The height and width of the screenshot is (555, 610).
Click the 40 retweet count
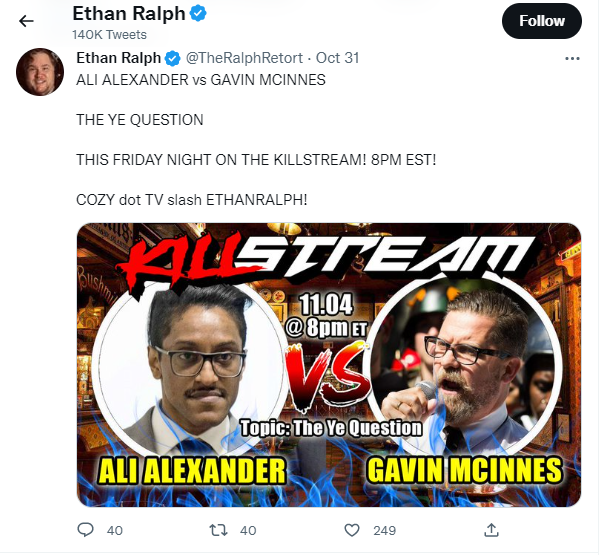248,530
